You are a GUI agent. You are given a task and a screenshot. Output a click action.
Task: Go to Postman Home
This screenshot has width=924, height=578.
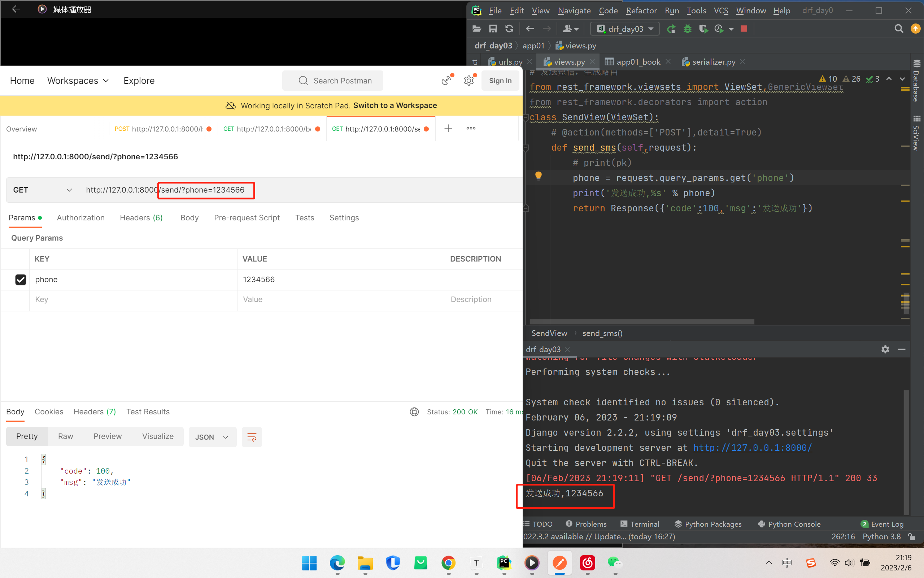(x=22, y=81)
